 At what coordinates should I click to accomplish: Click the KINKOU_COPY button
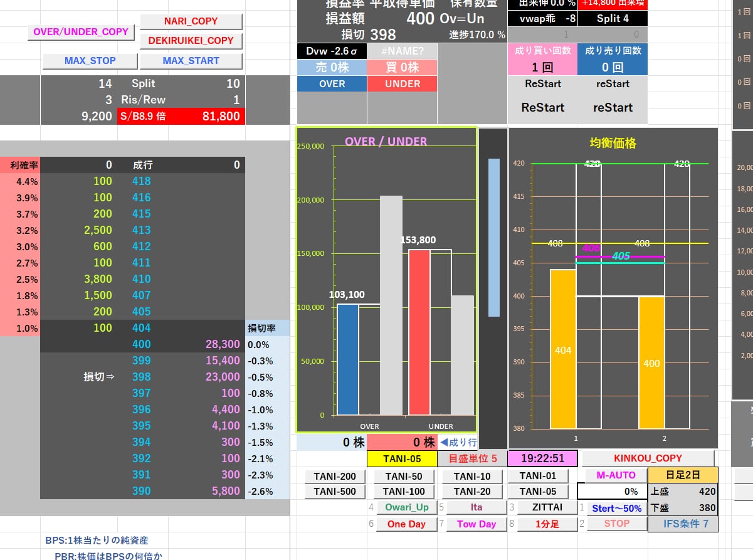[x=648, y=458]
